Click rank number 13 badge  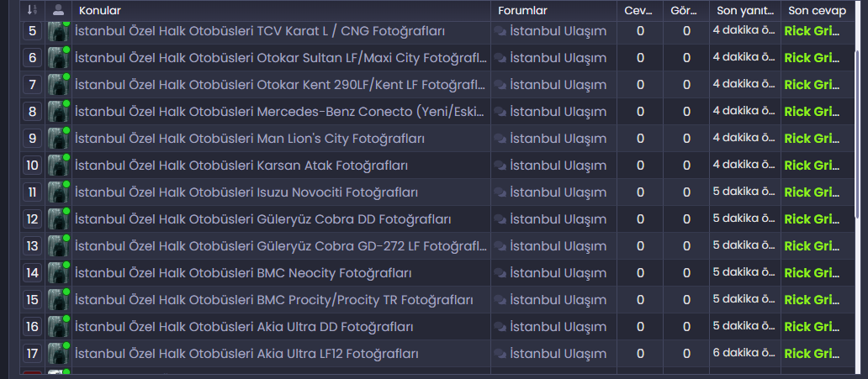[x=32, y=246]
